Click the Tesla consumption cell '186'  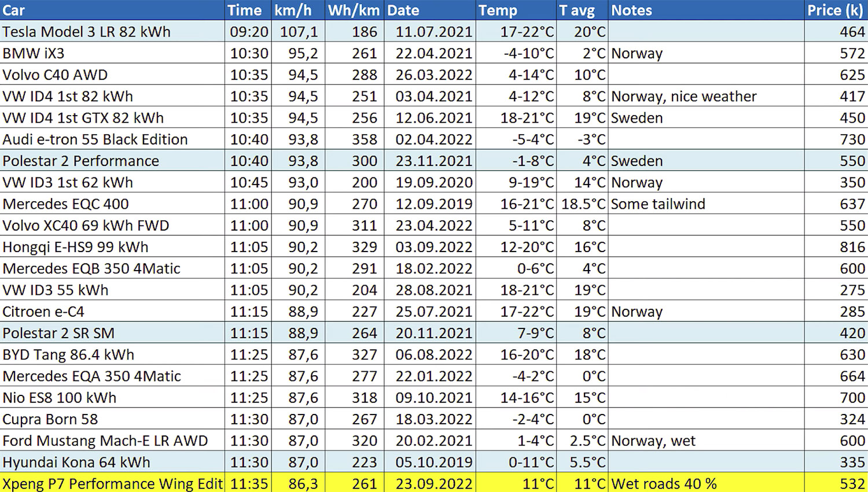(x=355, y=31)
